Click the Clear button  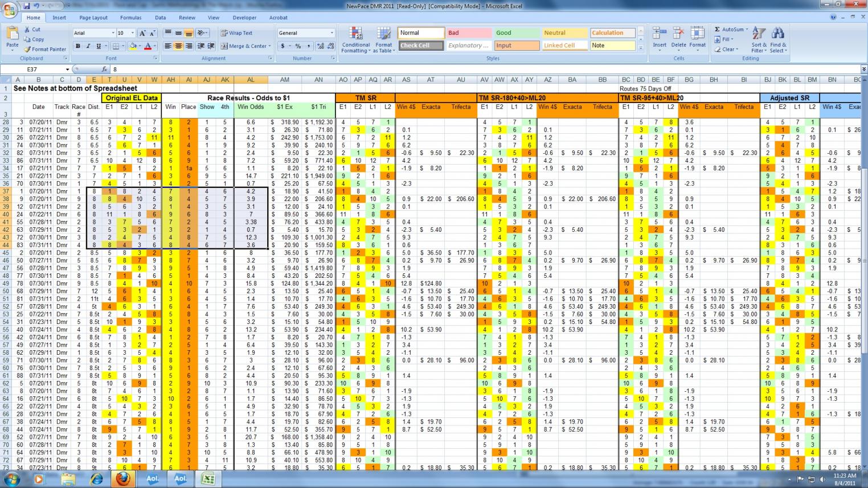[x=726, y=50]
